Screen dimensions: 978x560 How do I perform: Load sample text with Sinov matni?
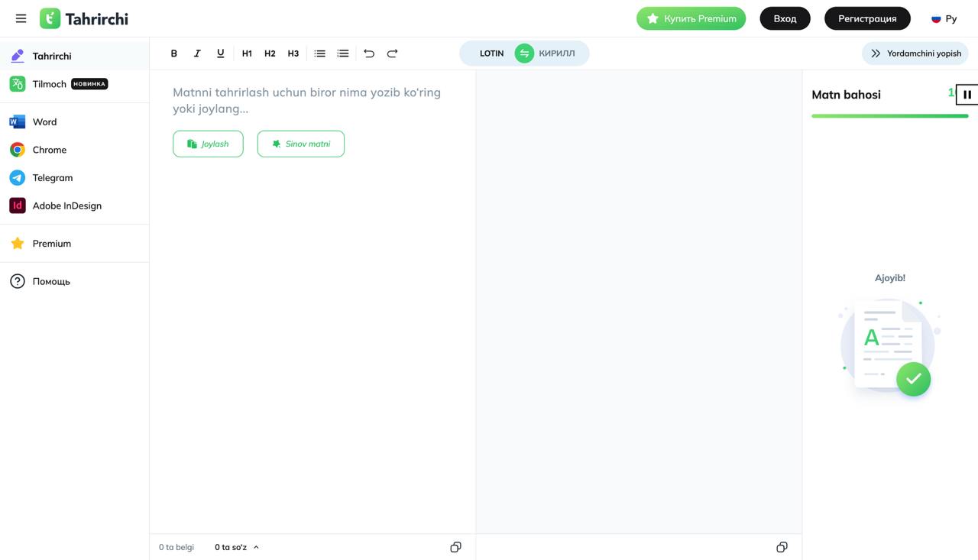pos(300,144)
